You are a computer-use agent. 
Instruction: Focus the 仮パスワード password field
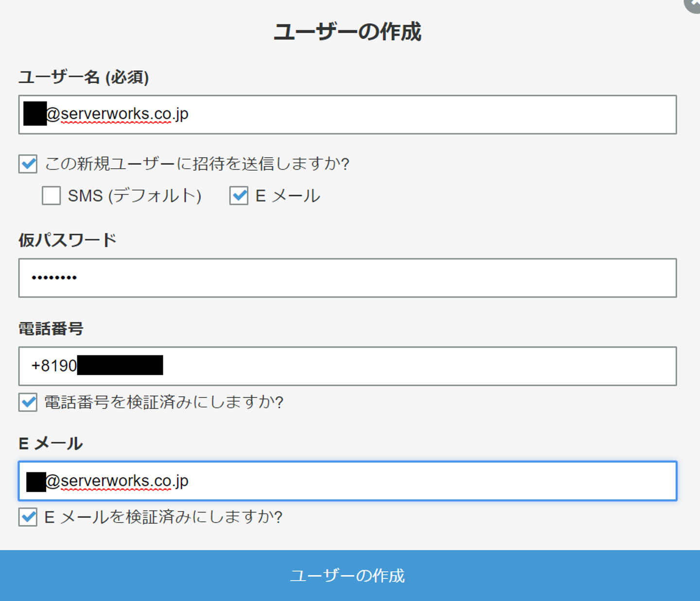[347, 278]
